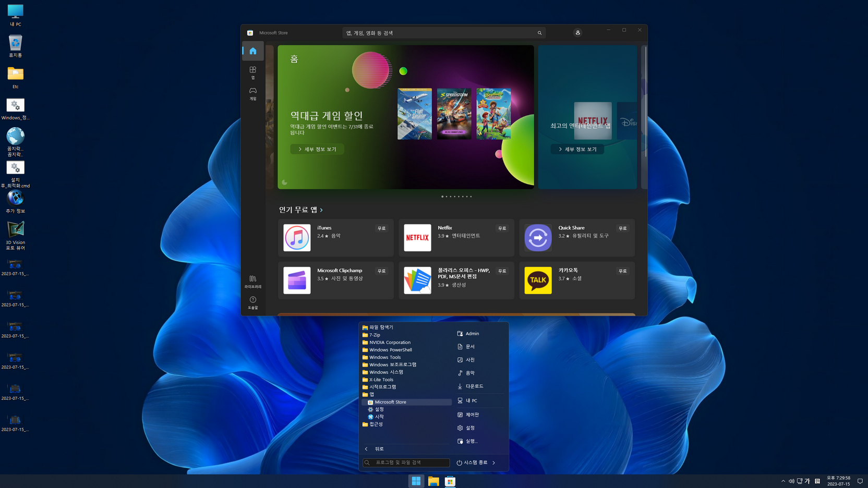Image resolution: width=868 pixels, height=488 pixels.
Task: Click 시스템 종료 button
Action: [x=472, y=462]
